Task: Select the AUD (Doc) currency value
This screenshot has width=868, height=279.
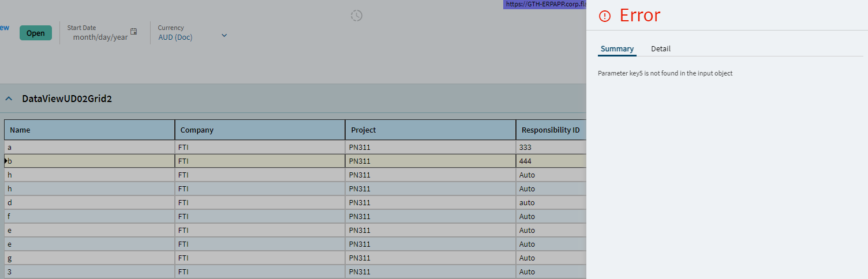Action: [x=175, y=37]
